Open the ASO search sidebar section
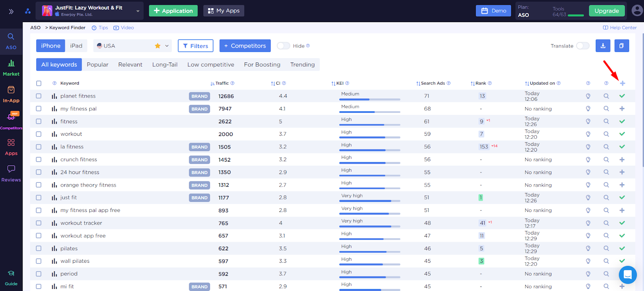 click(x=11, y=42)
